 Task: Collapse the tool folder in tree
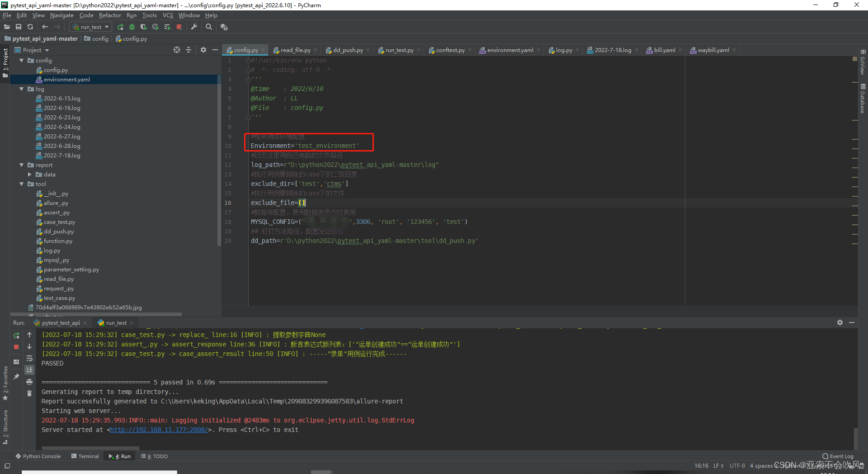(x=22, y=184)
